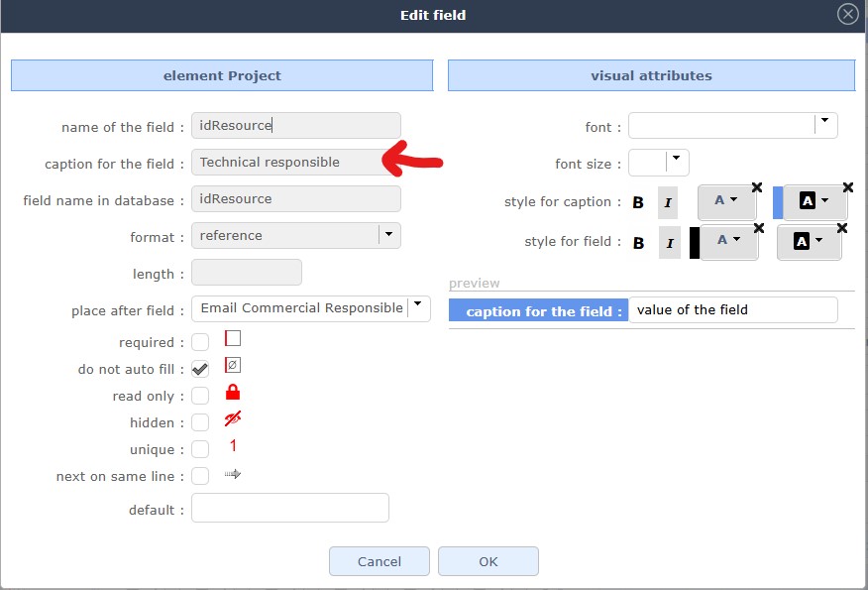
Task: Open the font size dropdown
Action: tap(676, 159)
